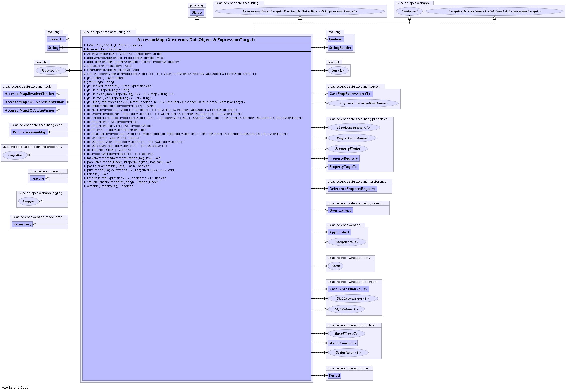Click the PropExpressionMap class box
Image resolution: width=566 pixels, height=392 pixels.
tap(29, 132)
